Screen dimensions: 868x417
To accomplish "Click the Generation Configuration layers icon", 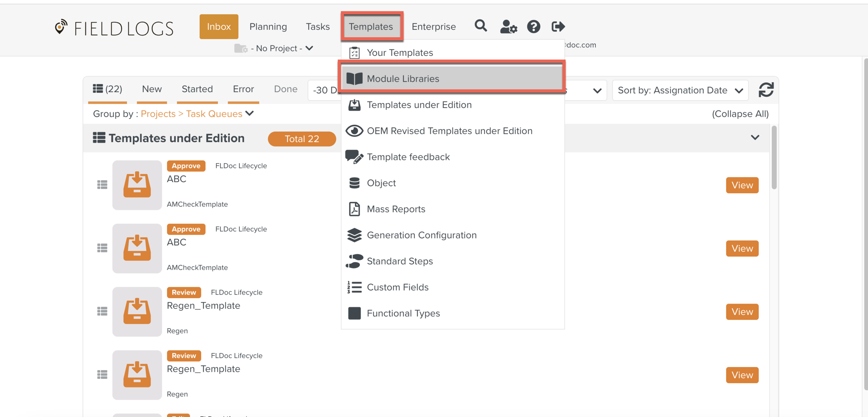I will tap(354, 235).
